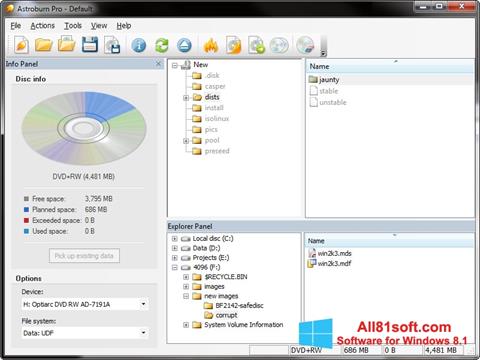480x360 pixels.
Task: Click the burn image to disc icon
Action: coord(233,45)
